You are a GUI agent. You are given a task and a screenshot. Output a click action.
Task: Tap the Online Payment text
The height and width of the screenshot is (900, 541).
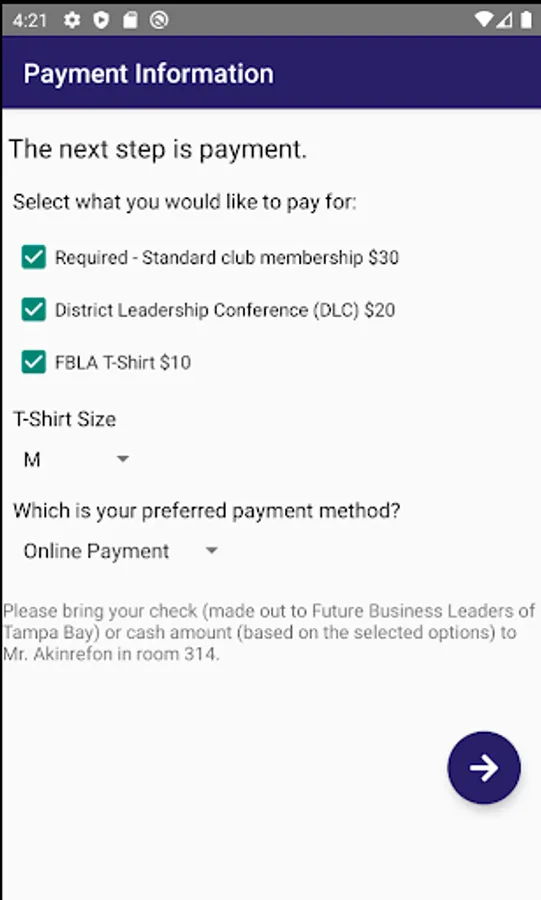pyautogui.click(x=96, y=551)
